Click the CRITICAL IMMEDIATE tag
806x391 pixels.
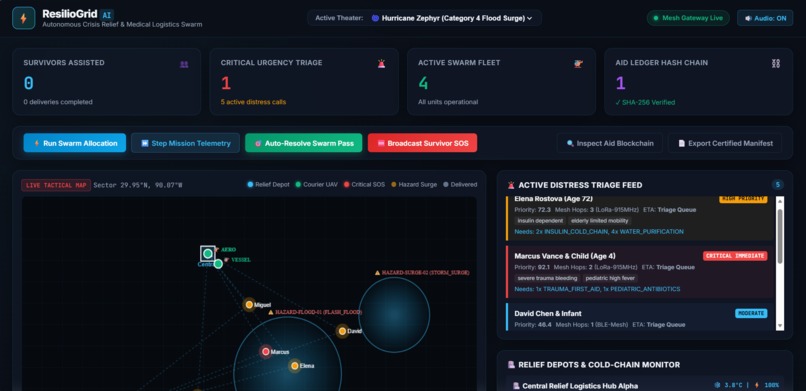coord(735,256)
